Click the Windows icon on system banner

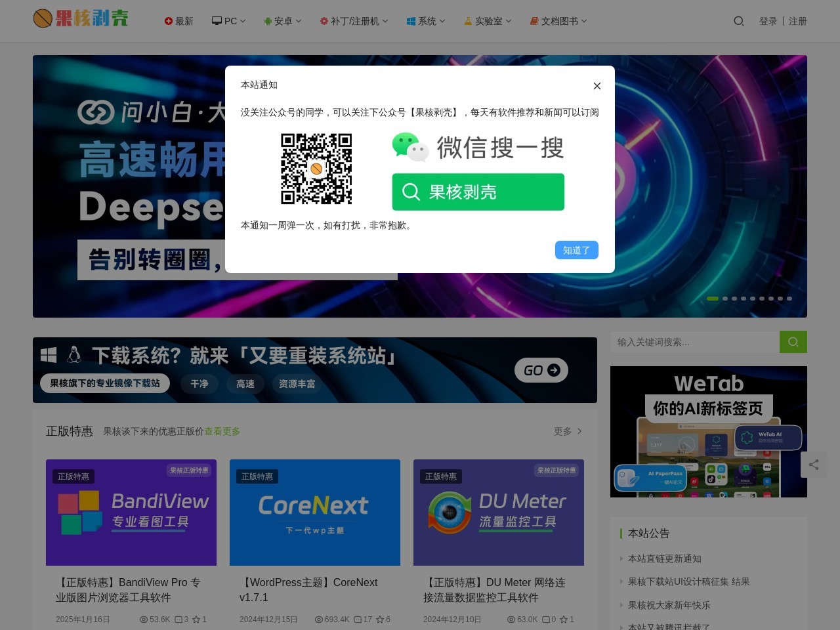point(49,355)
